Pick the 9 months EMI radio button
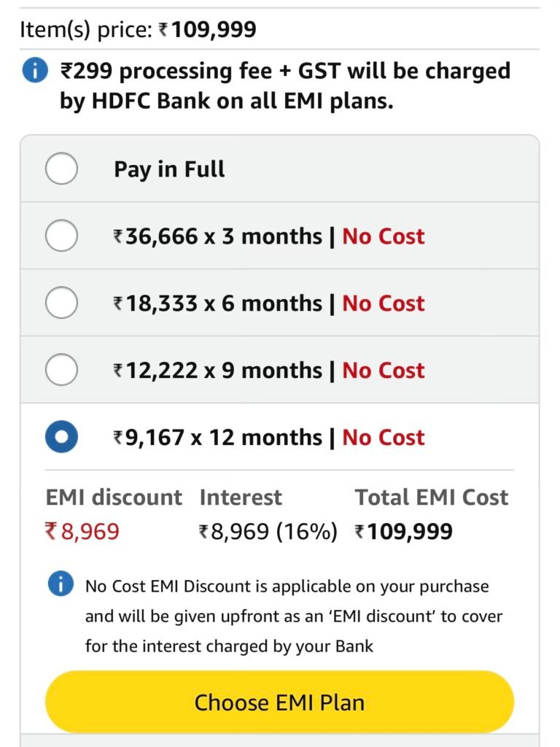This screenshot has height=747, width=560. pyautogui.click(x=61, y=371)
